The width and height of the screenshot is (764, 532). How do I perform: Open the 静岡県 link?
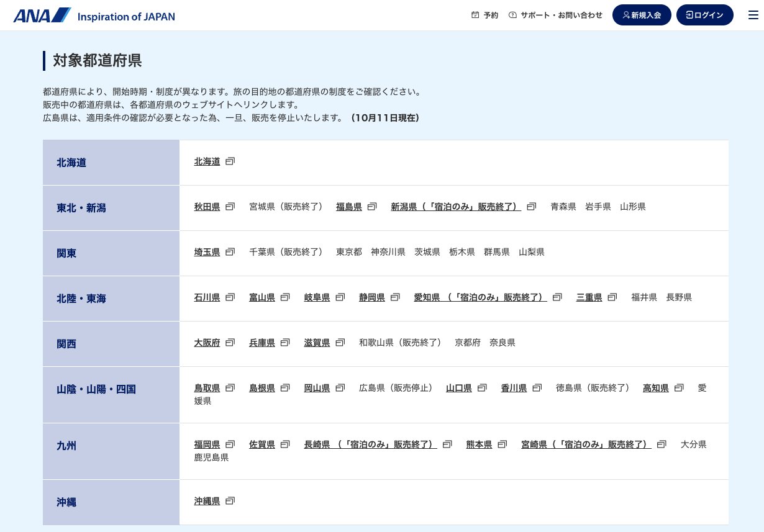click(x=372, y=297)
